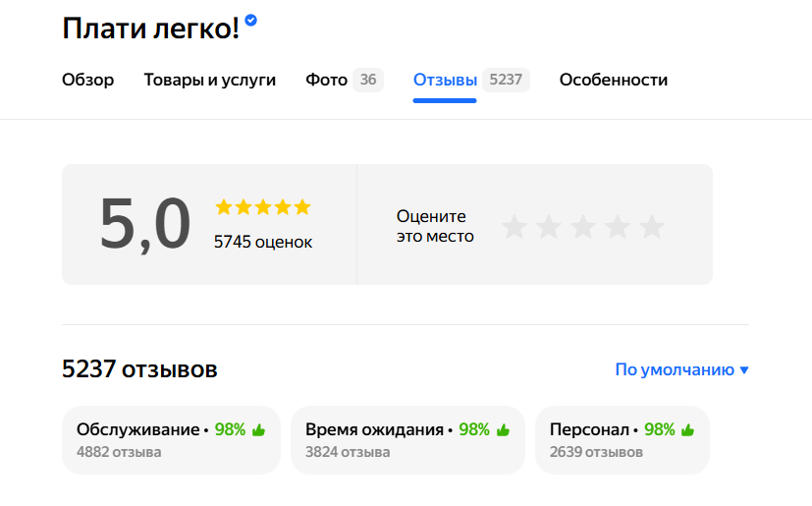The height and width of the screenshot is (506, 812).
Task: Rate this place five stars
Action: point(652,227)
